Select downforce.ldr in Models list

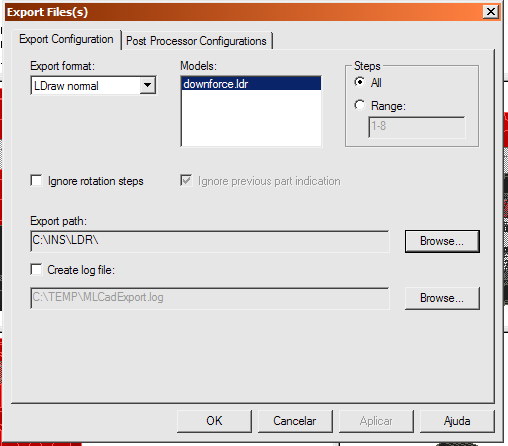[x=251, y=84]
